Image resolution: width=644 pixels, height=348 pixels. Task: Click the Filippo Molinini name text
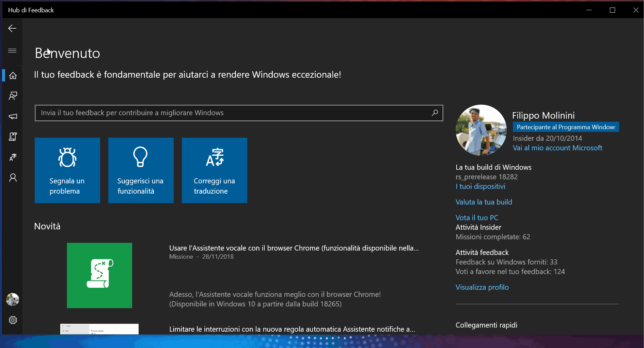tap(544, 116)
